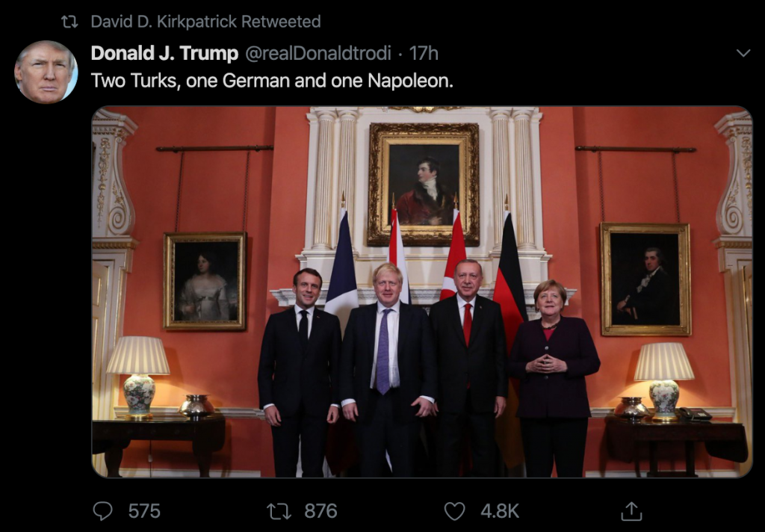Image resolution: width=765 pixels, height=532 pixels.
Task: Click the right framed portrait painting
Action: pyautogui.click(x=645, y=279)
